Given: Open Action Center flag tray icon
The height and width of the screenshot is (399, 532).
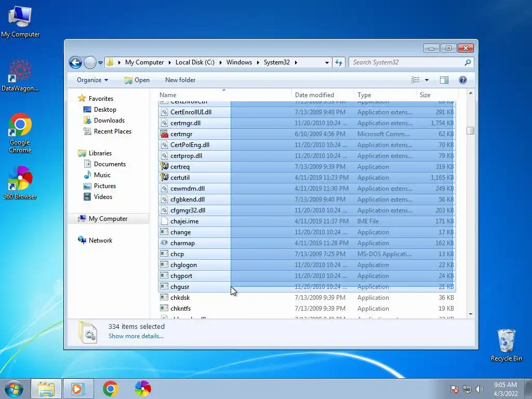Looking at the screenshot, I should pyautogui.click(x=454, y=389).
